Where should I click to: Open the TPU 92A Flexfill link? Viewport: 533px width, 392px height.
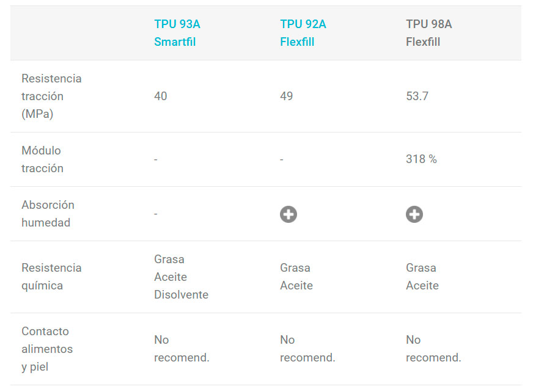coord(303,33)
